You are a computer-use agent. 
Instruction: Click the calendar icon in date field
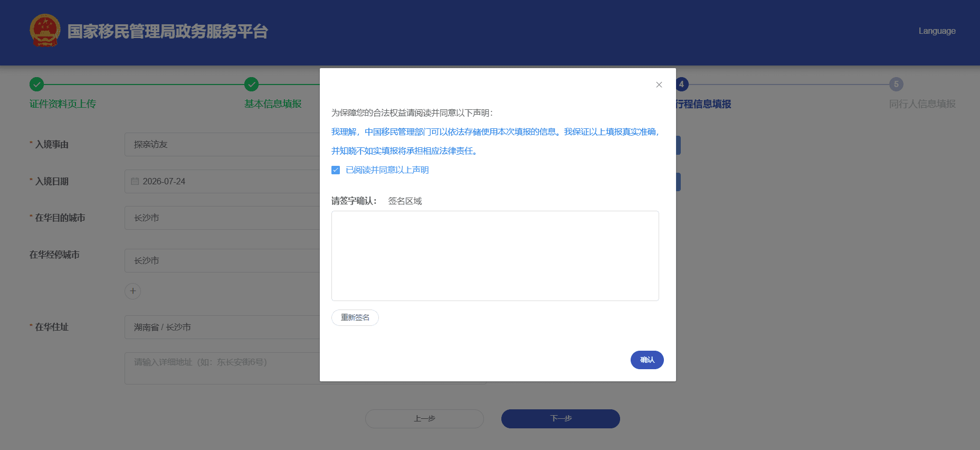click(135, 181)
